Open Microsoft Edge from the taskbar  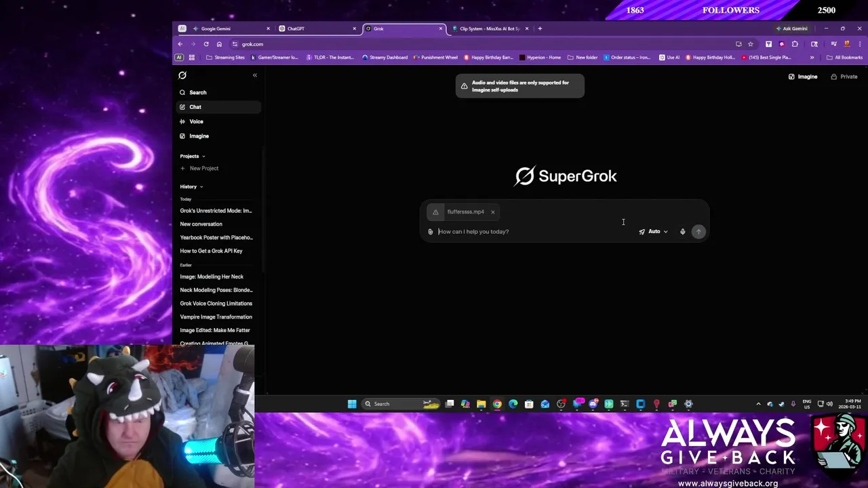(x=513, y=405)
